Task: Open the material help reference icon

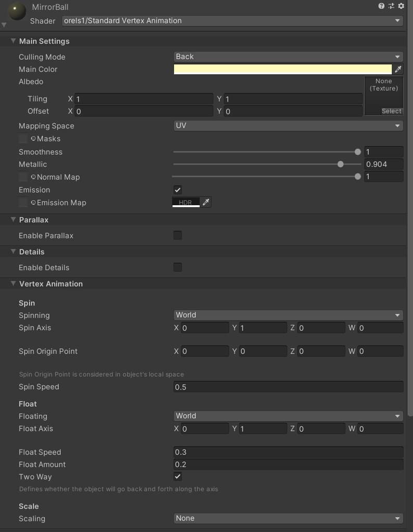Action: point(381,6)
